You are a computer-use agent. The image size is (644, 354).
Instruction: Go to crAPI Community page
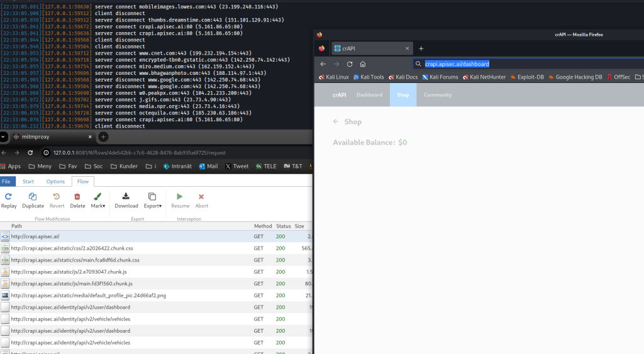[x=438, y=95]
